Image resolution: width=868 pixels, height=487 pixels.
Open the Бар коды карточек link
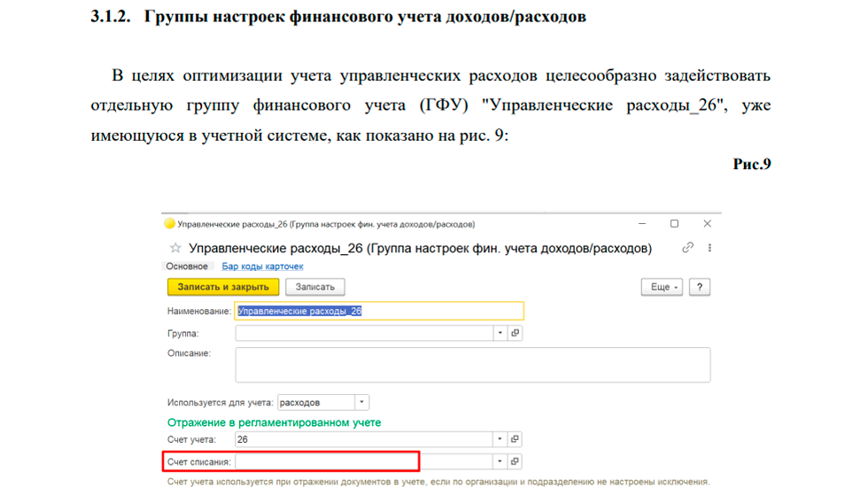(x=262, y=267)
